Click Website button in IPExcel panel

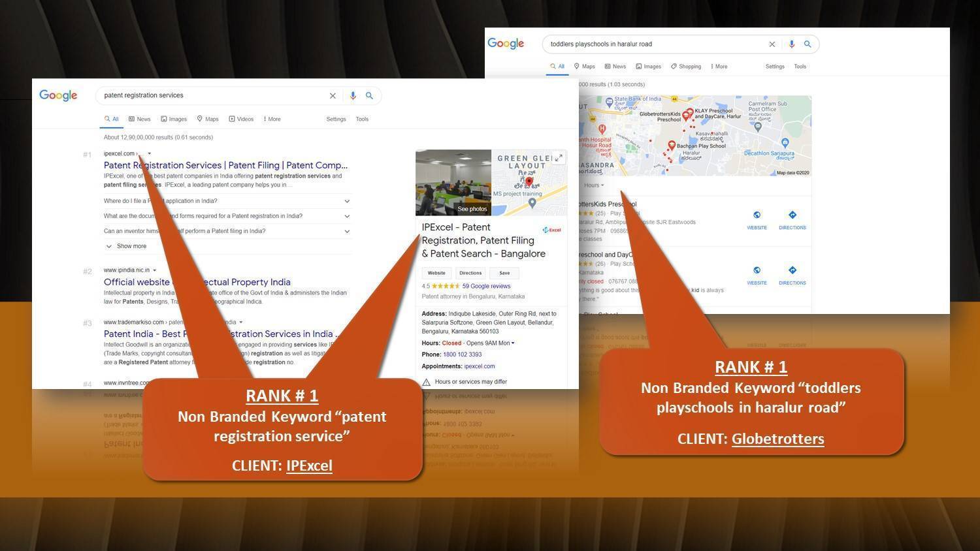point(436,273)
